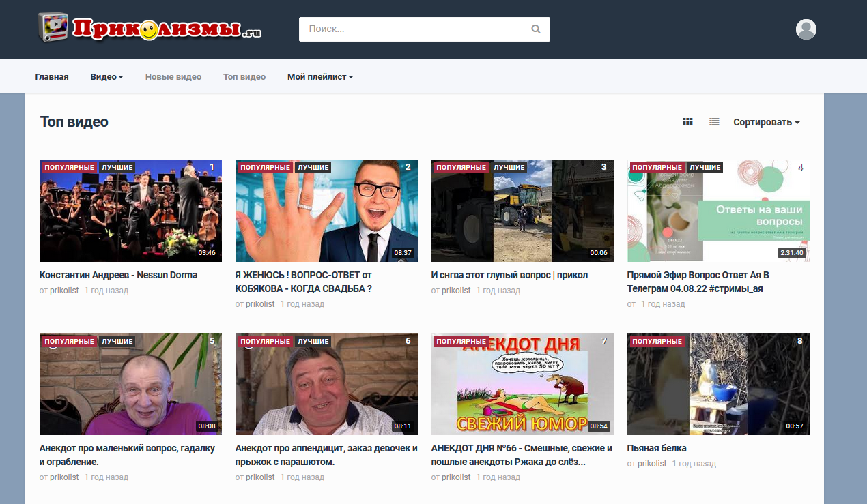Viewport: 867px width, 504px height.
Task: Click prikolist author under АНЕКДОТ ДНЯ №66
Action: (x=456, y=477)
